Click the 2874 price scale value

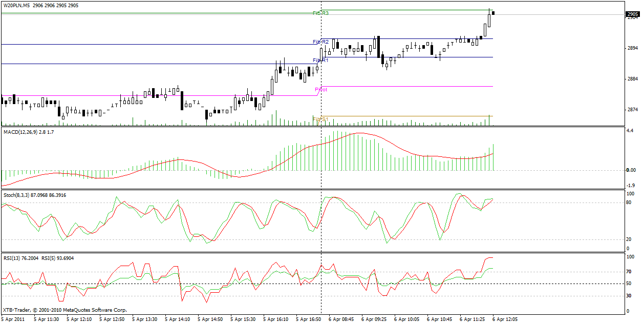coord(632,110)
